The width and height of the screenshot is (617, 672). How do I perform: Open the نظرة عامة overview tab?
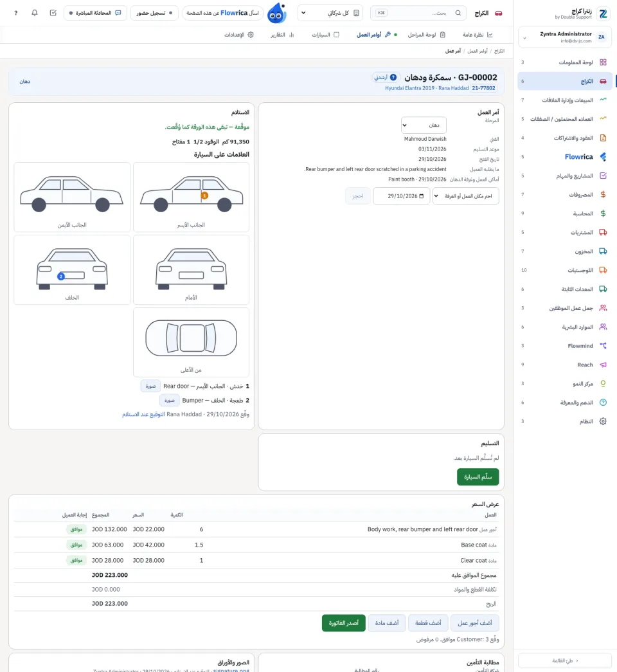(478, 35)
